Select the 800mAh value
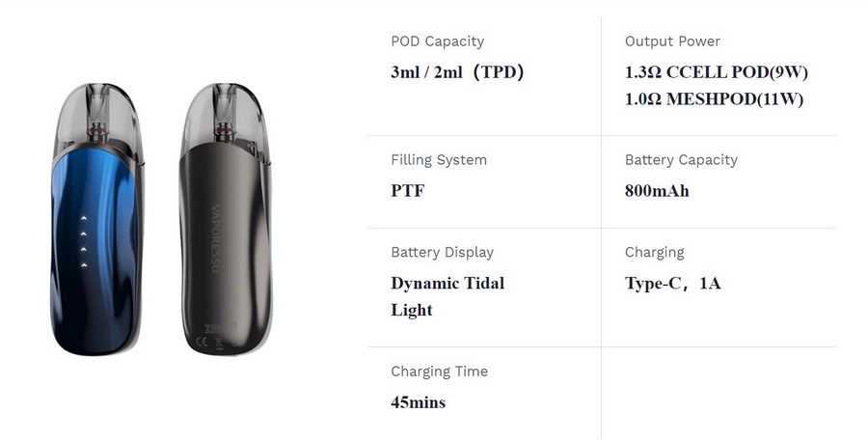The height and width of the screenshot is (440, 868). tap(657, 191)
